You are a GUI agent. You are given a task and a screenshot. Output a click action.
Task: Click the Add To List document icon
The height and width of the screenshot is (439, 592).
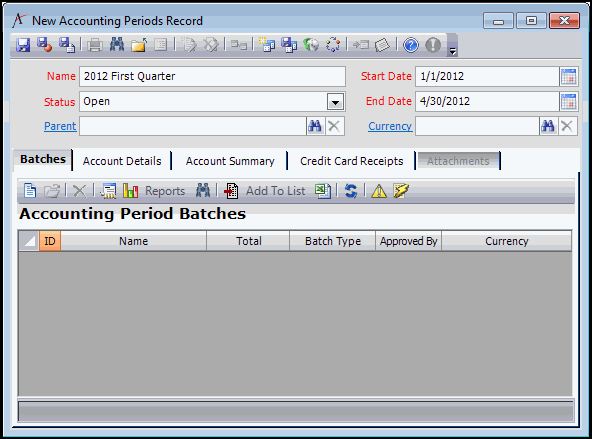[x=231, y=191]
